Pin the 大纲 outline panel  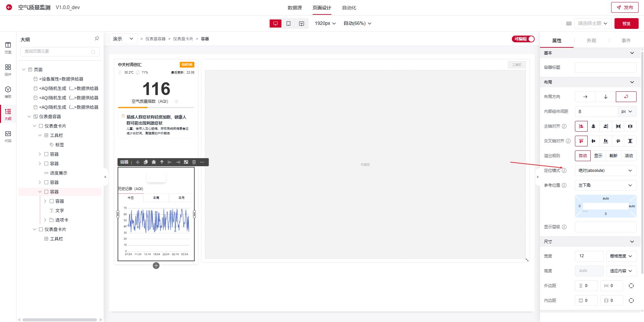point(97,39)
